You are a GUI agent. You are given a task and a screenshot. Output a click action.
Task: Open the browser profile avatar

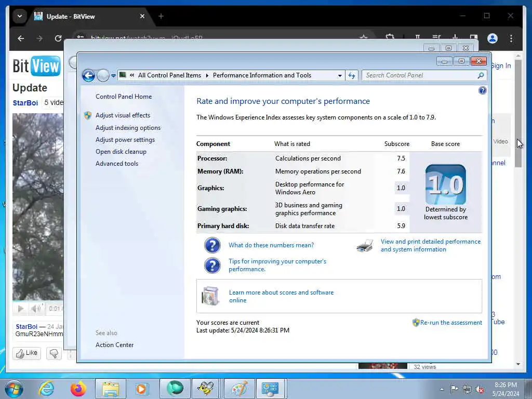(x=493, y=38)
